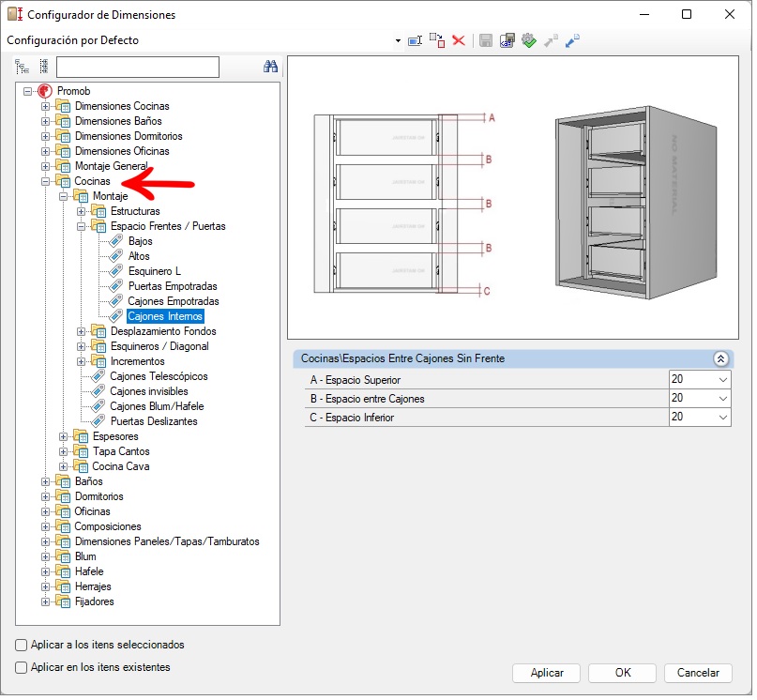Select the Altos tree item
Screen dimensions: 757x700
point(139,256)
